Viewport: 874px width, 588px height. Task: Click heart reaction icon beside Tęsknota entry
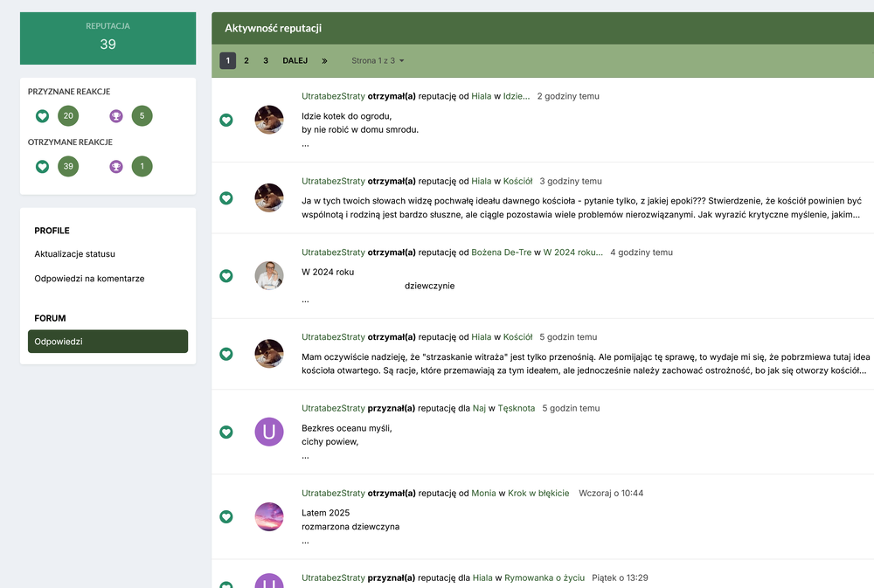click(226, 432)
